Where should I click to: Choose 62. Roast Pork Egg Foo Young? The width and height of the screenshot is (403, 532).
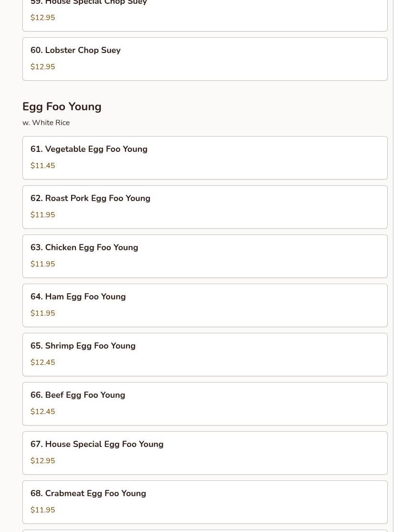pos(90,199)
